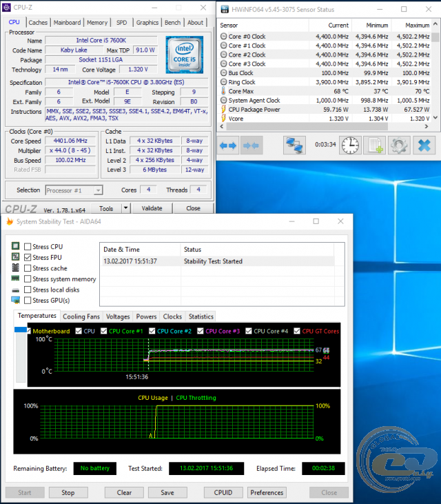Click blue graph scale slider in AIDA64
The width and height of the screenshot is (441, 504).
[21, 330]
